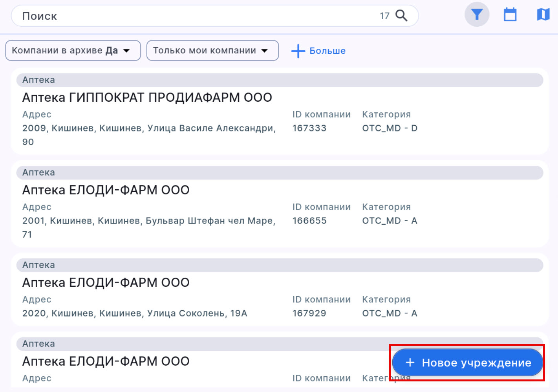Click address Улица Василе Александри, 90

tap(149, 128)
